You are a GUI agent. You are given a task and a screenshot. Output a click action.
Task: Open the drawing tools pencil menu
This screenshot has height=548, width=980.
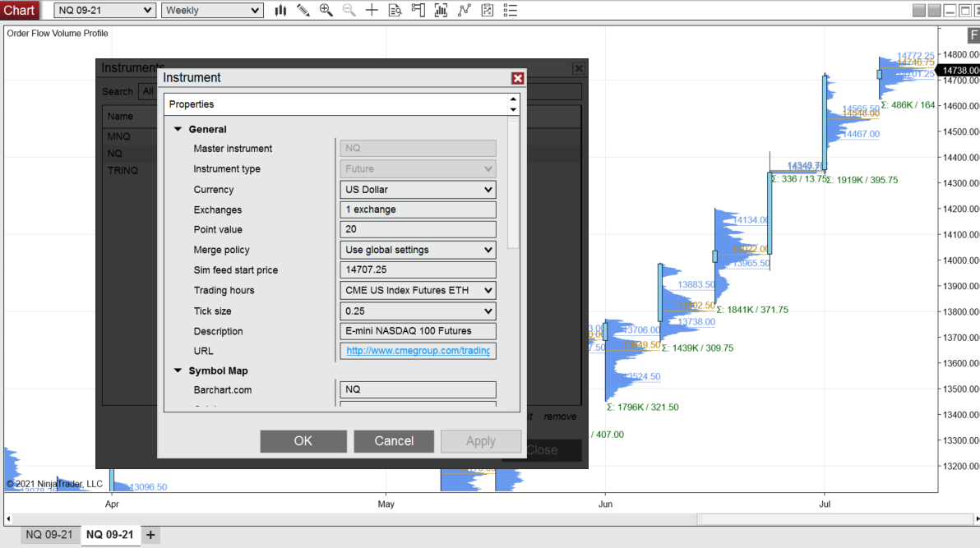[303, 10]
